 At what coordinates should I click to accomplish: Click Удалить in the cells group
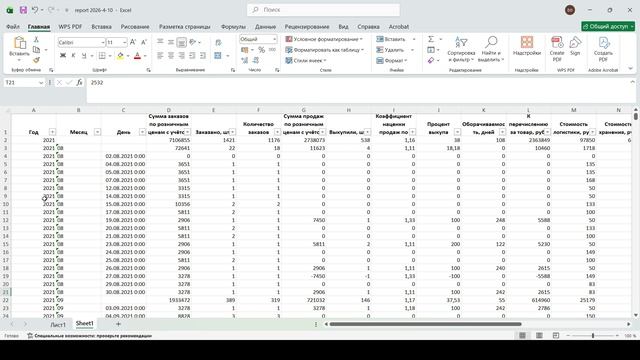coord(390,50)
